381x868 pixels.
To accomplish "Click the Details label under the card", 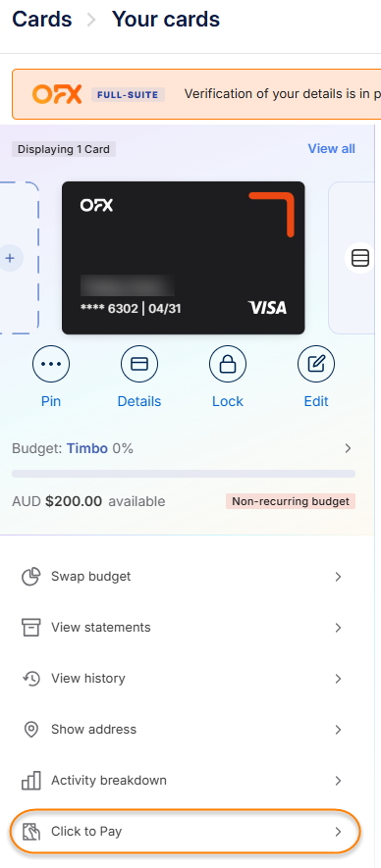I will click(x=139, y=401).
